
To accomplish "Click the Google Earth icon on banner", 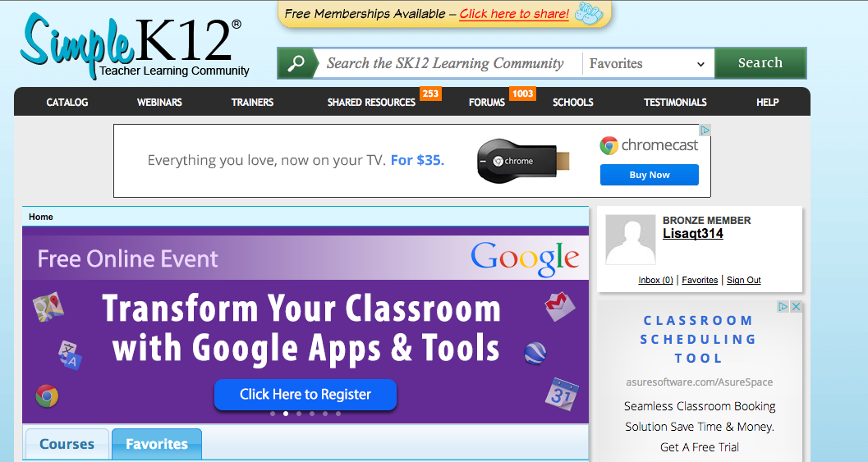I will (535, 352).
